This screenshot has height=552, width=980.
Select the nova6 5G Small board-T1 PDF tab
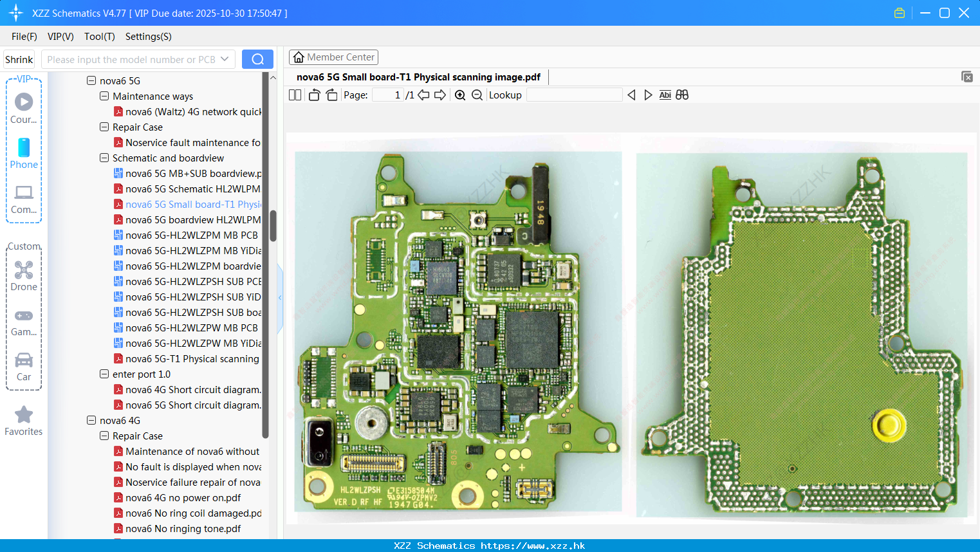click(x=418, y=77)
